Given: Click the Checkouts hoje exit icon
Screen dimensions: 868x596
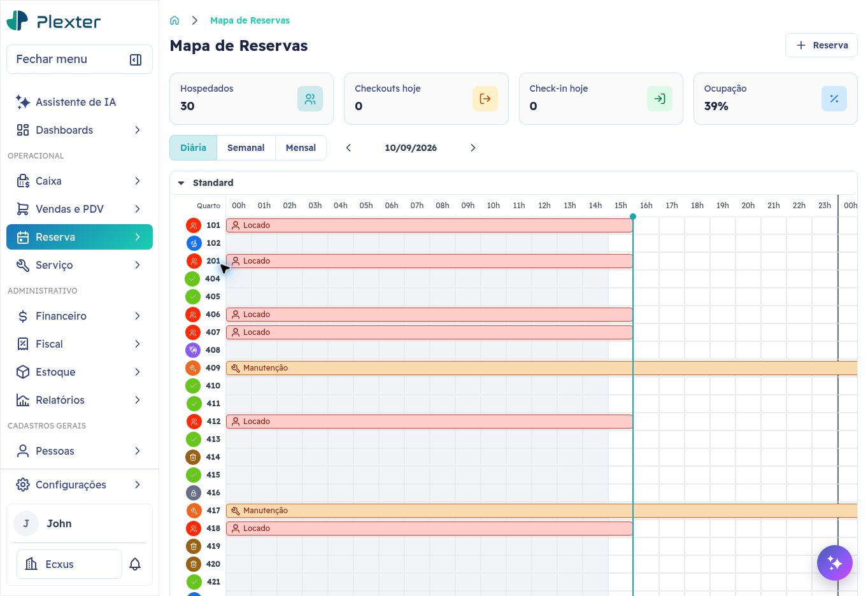Looking at the screenshot, I should (485, 99).
